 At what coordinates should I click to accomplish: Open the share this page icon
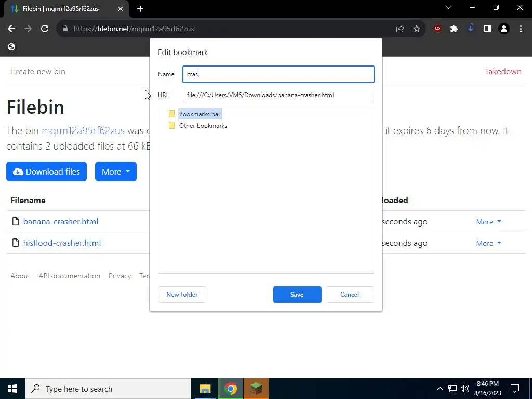tap(400, 29)
